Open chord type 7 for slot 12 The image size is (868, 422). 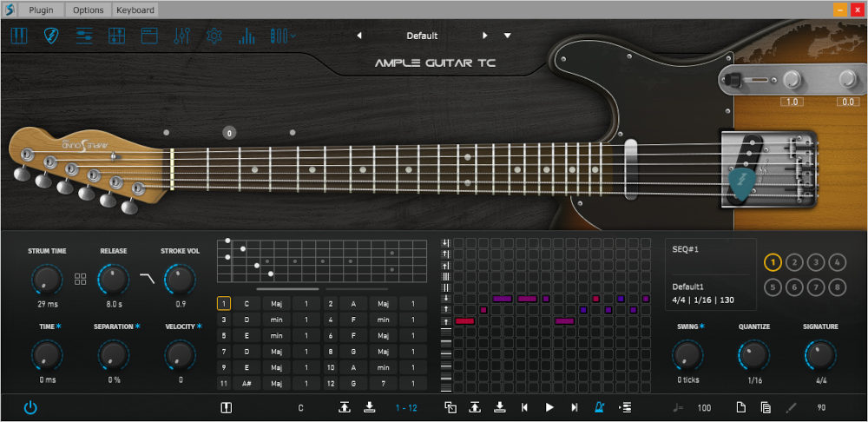[383, 384]
